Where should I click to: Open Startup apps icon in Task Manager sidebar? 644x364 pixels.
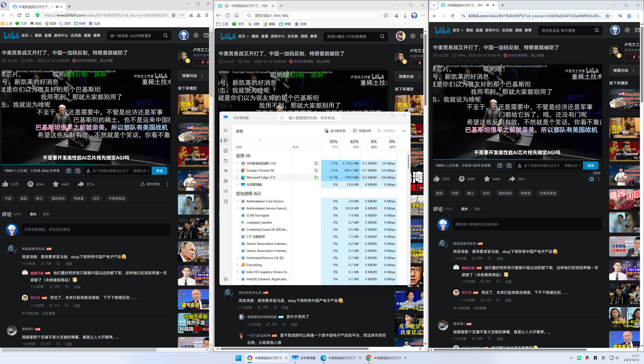[x=226, y=171]
